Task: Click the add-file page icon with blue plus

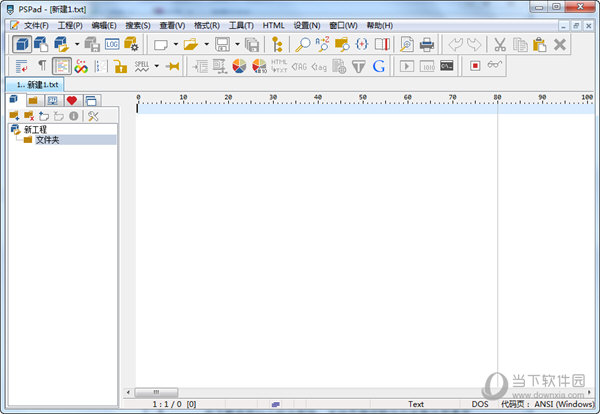Action: click(44, 116)
